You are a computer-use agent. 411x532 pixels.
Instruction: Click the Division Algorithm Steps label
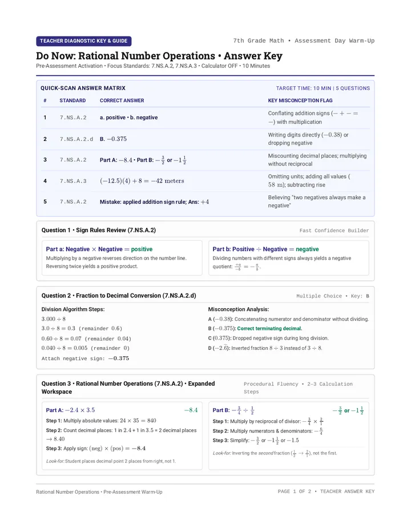coord(73,309)
